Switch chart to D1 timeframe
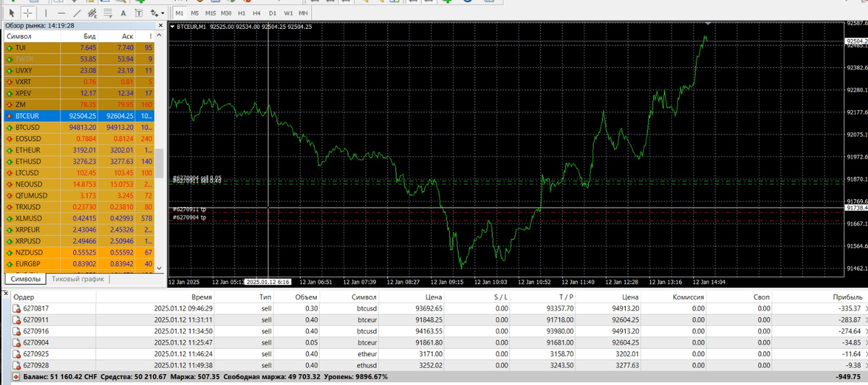The image size is (868, 385). coord(272,13)
